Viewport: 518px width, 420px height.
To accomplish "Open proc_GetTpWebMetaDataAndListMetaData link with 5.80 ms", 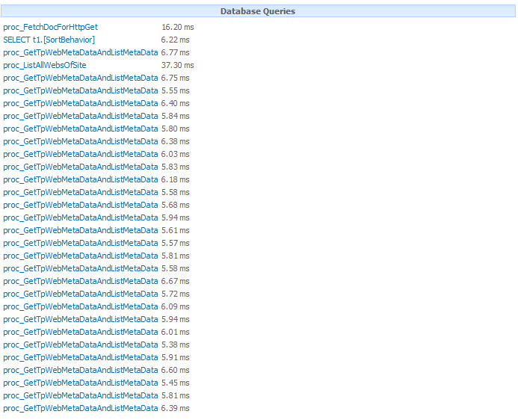I will pyautogui.click(x=81, y=129).
